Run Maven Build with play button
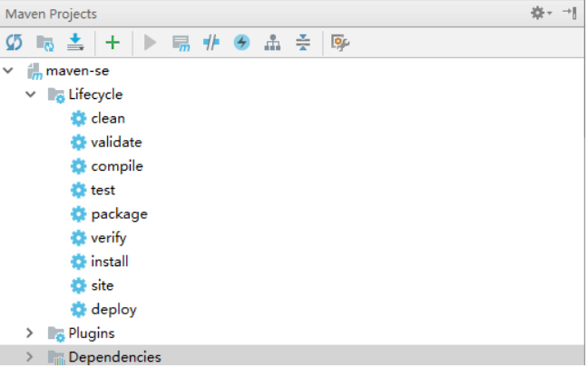Image resolution: width=588 pixels, height=368 pixels. tap(151, 43)
